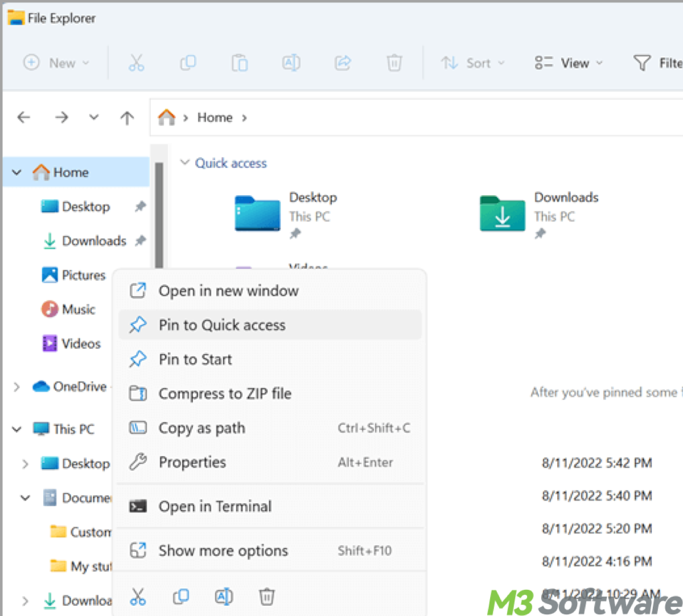The width and height of the screenshot is (683, 616).
Task: Collapse the Quick access section
Action: coord(184,163)
